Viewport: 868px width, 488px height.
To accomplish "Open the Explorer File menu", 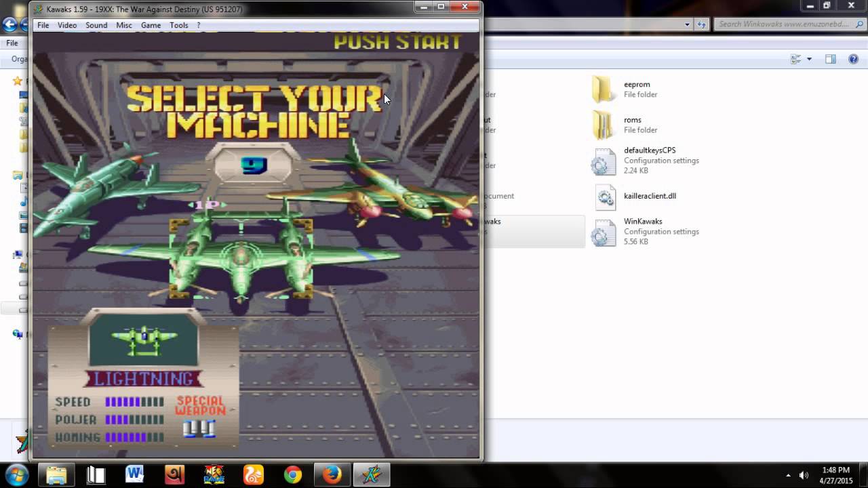I will point(12,43).
